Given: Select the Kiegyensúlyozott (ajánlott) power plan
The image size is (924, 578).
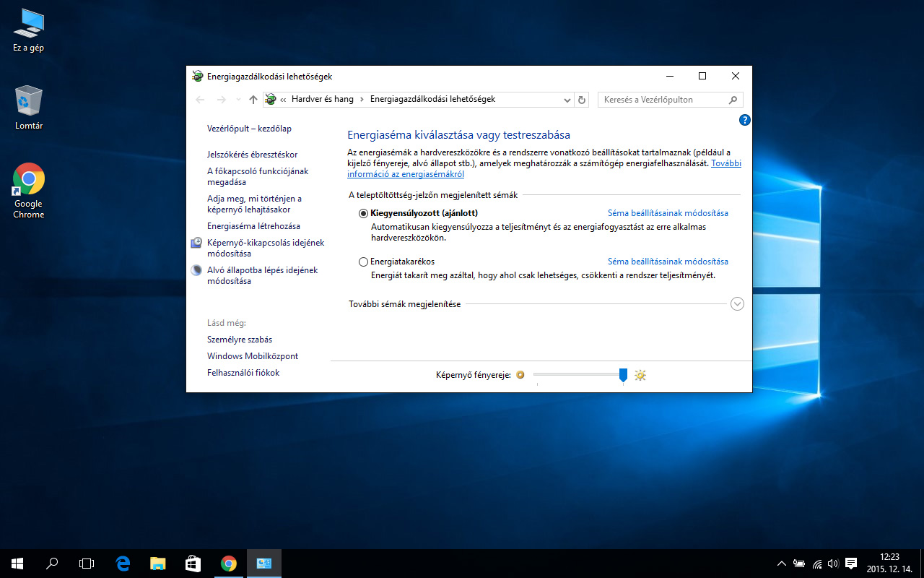Looking at the screenshot, I should (363, 214).
